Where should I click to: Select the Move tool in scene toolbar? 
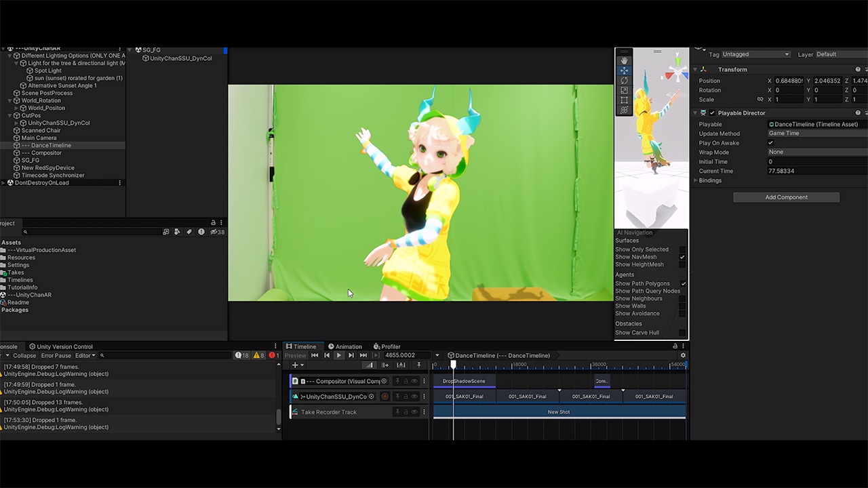tap(624, 70)
